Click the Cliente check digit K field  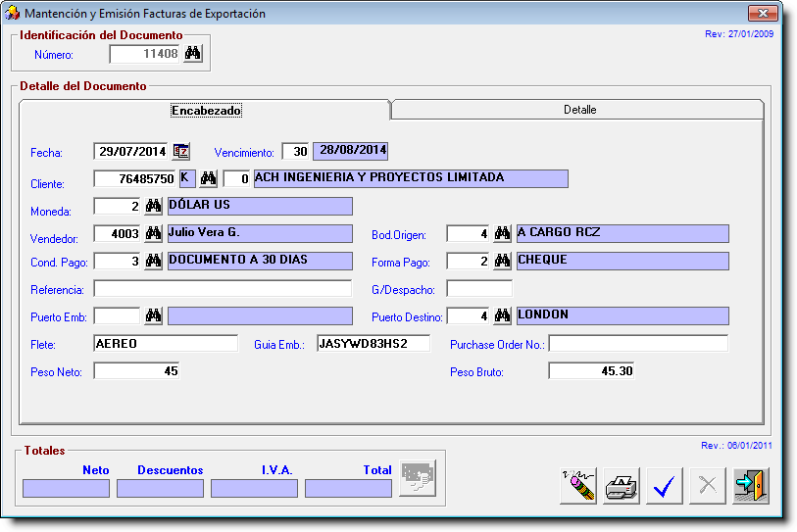point(187,179)
